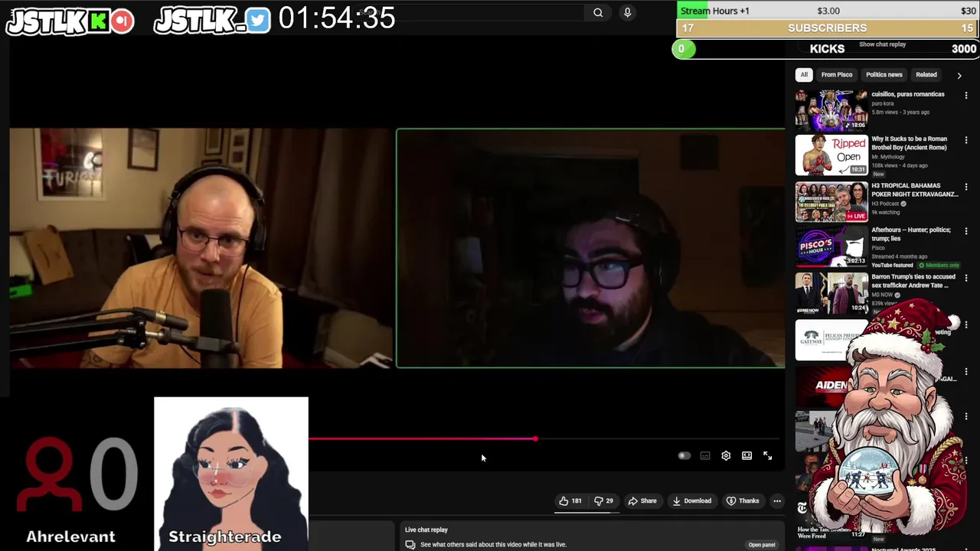Screen dimensions: 980x551
Task: Click the live chat replay speech-bubble icon
Action: (x=410, y=545)
